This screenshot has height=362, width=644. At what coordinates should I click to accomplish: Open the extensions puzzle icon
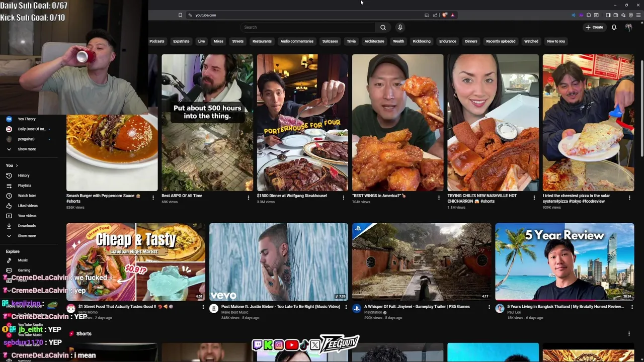(x=589, y=15)
